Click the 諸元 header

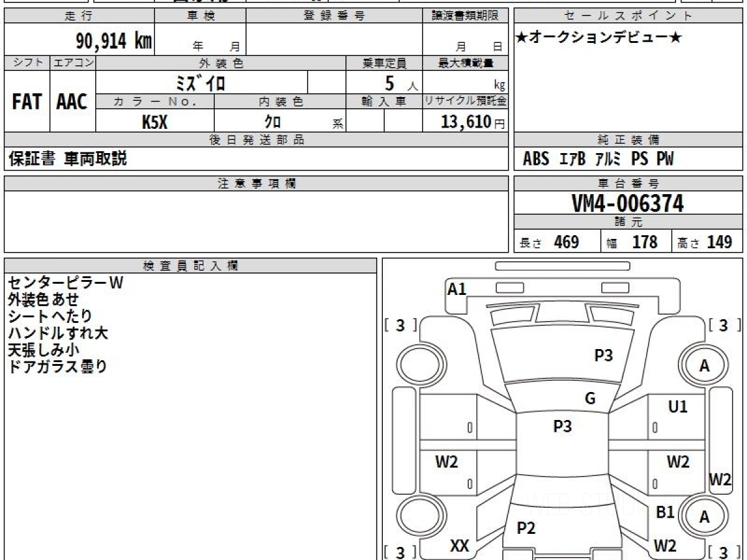pos(628,222)
